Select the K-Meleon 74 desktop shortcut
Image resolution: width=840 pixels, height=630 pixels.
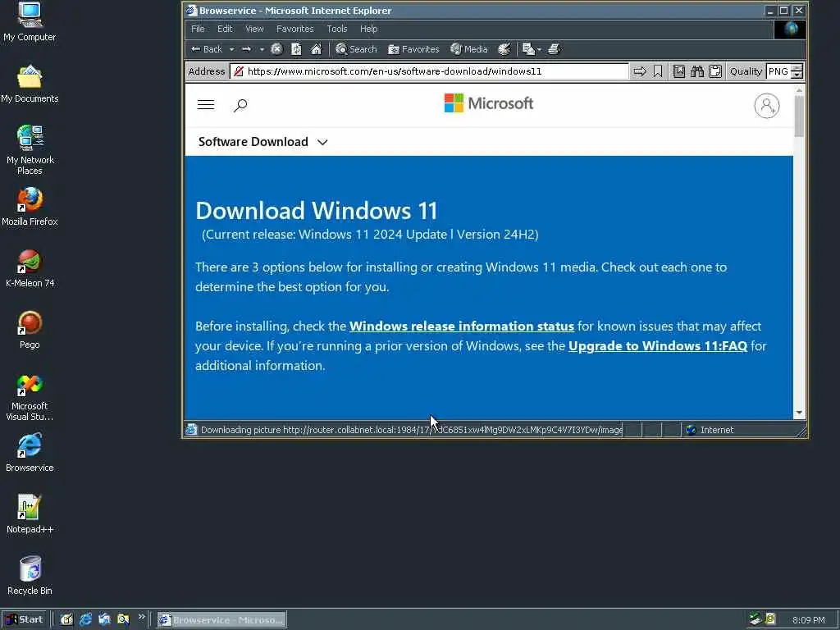click(x=30, y=268)
